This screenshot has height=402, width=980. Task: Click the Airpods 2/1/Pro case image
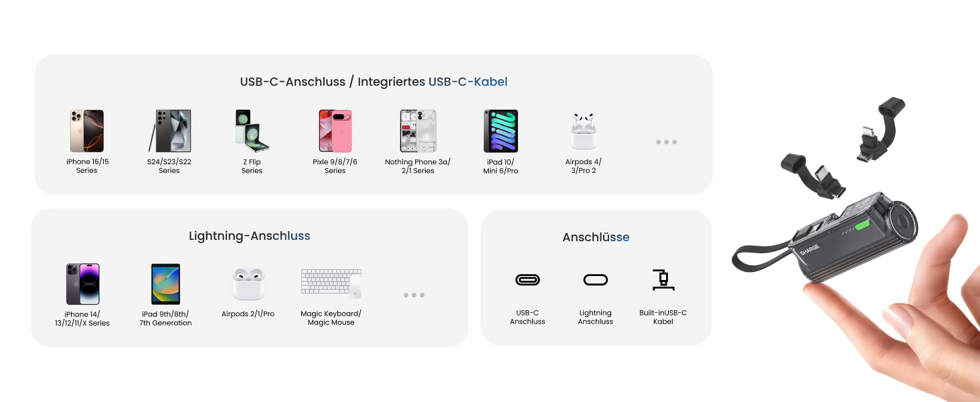(248, 284)
